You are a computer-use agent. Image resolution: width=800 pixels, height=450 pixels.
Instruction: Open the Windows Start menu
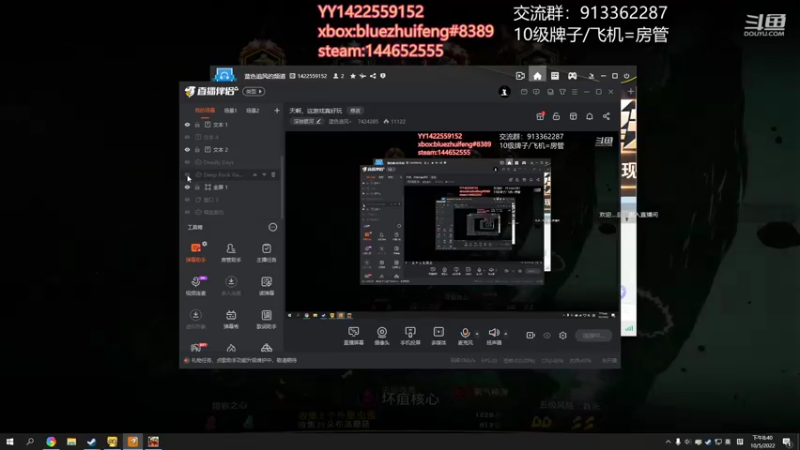pyautogui.click(x=10, y=441)
